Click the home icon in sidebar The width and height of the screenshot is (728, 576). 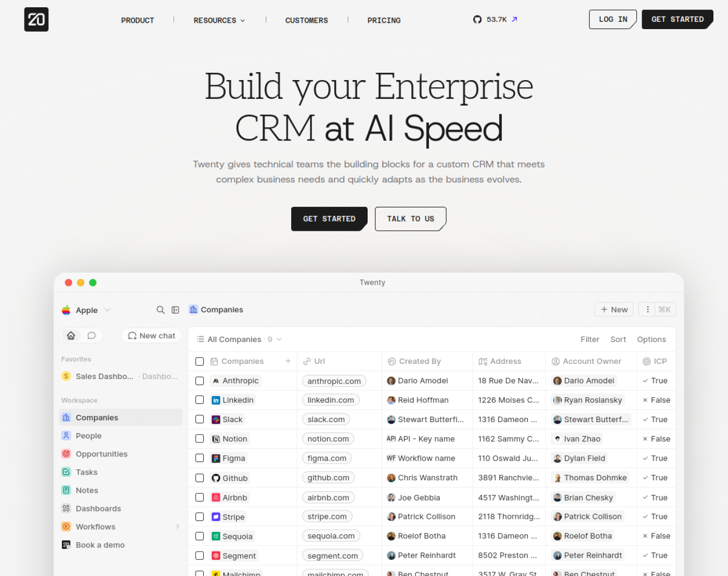coord(71,336)
